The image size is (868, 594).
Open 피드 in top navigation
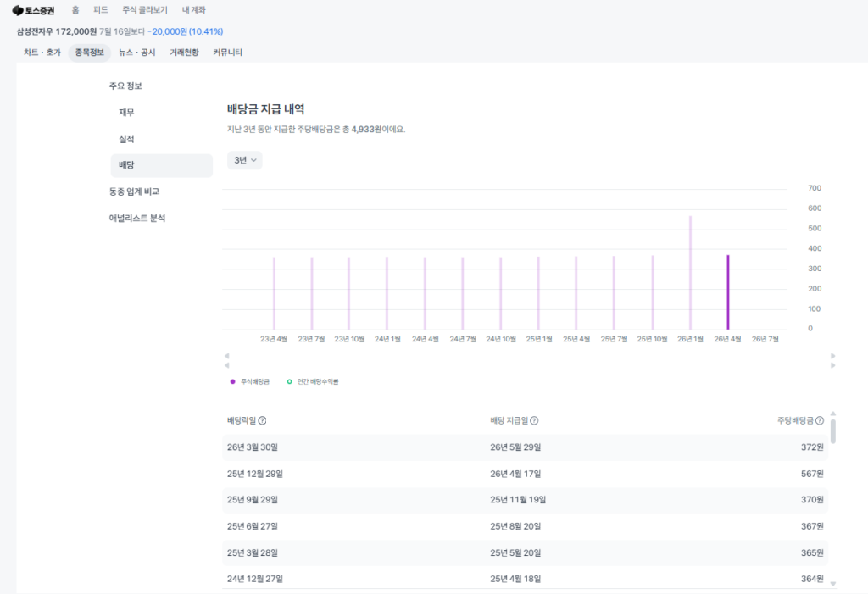[x=101, y=10]
